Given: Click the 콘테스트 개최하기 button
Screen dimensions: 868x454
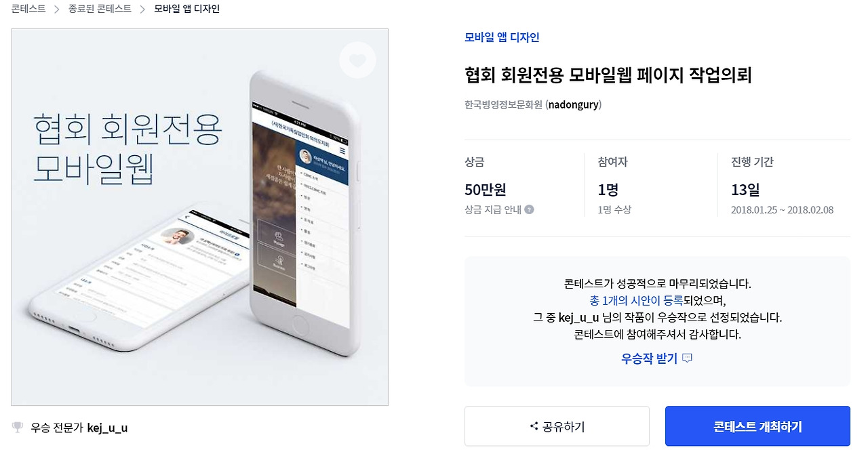Looking at the screenshot, I should (x=757, y=426).
